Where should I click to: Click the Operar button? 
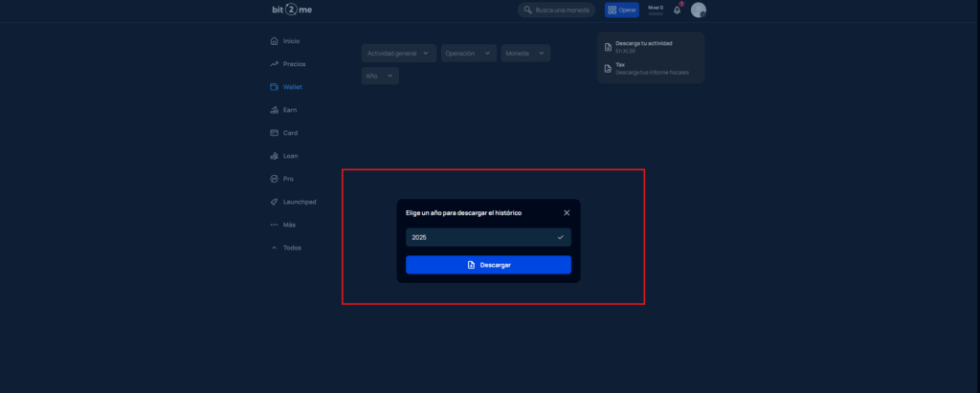(622, 10)
